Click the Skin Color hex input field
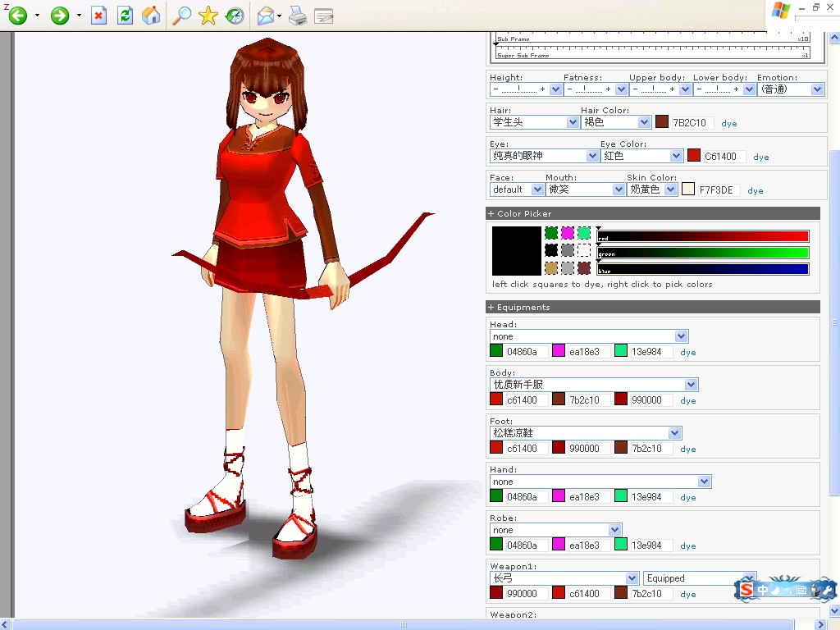Screen dimensions: 840x630 click(718, 189)
